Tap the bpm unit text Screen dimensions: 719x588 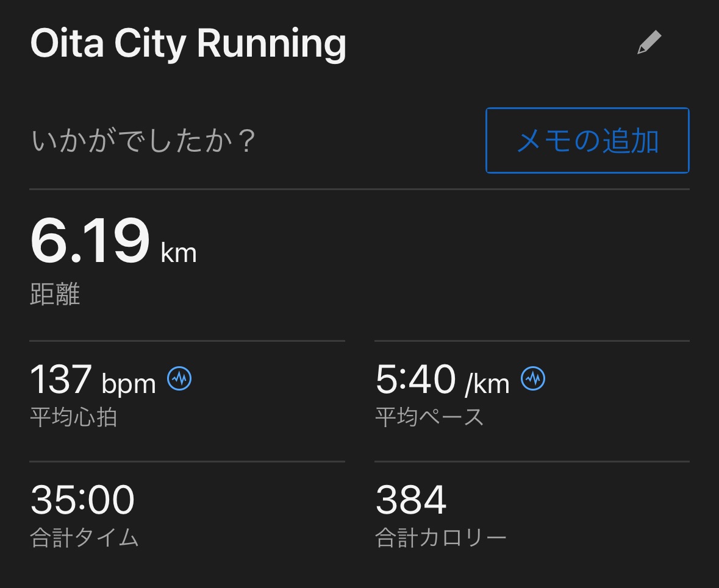[x=129, y=384]
